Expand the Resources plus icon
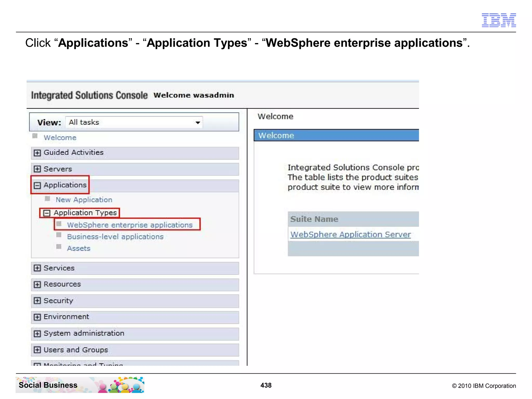 coord(37,284)
